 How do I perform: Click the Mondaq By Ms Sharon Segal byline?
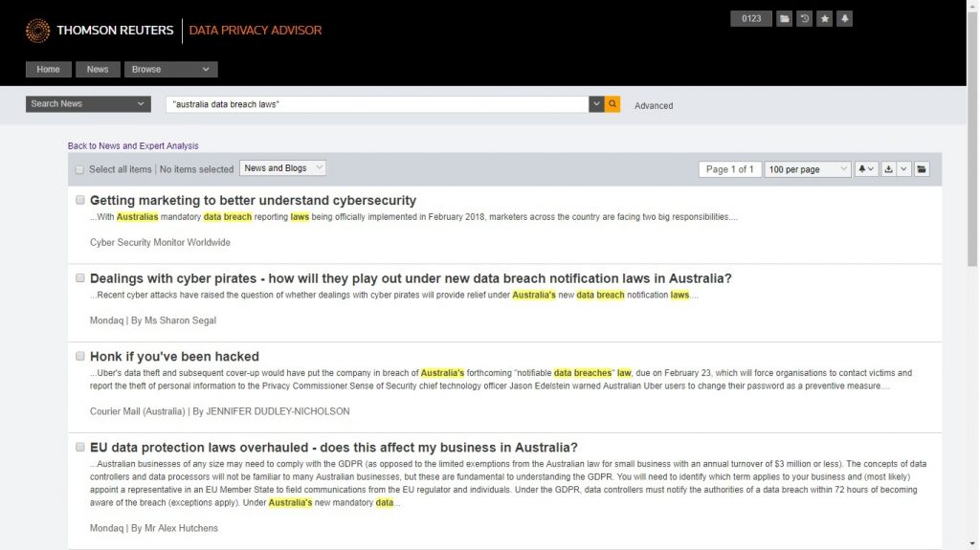pos(153,320)
